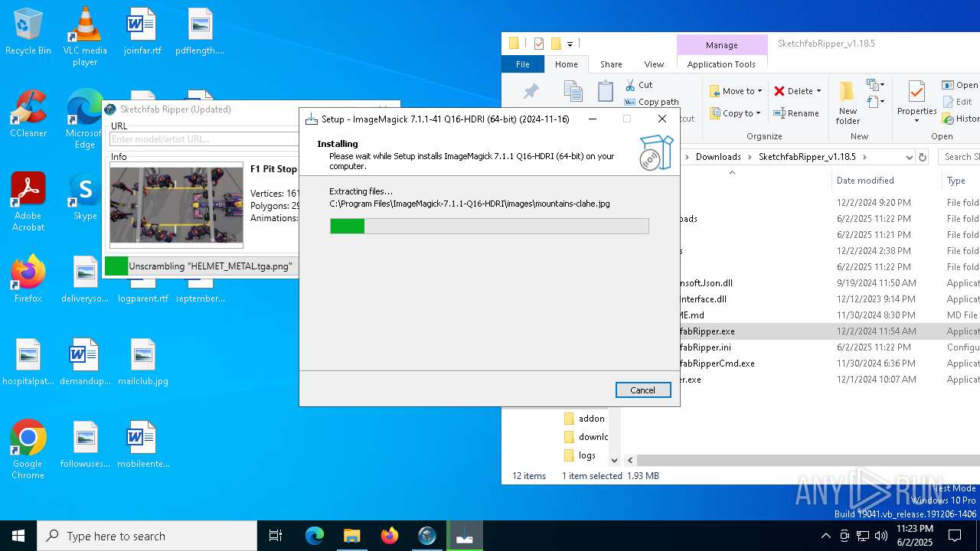Image resolution: width=980 pixels, height=551 pixels.
Task: Select the pdflength desktop image file
Action: (200, 31)
